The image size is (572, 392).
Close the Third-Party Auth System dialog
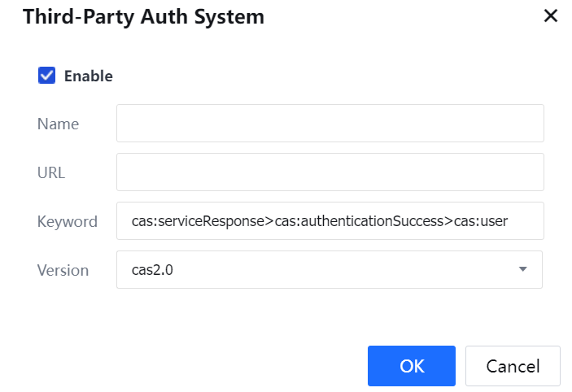[x=551, y=16]
